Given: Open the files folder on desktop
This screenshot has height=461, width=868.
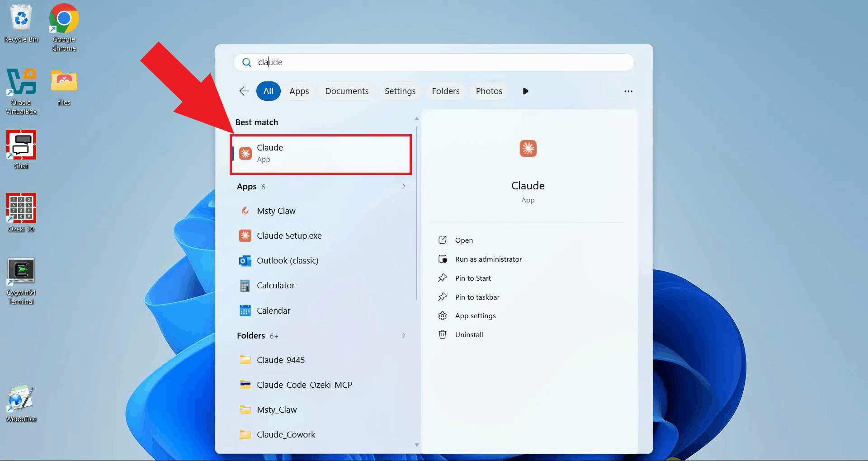Looking at the screenshot, I should click(x=64, y=87).
